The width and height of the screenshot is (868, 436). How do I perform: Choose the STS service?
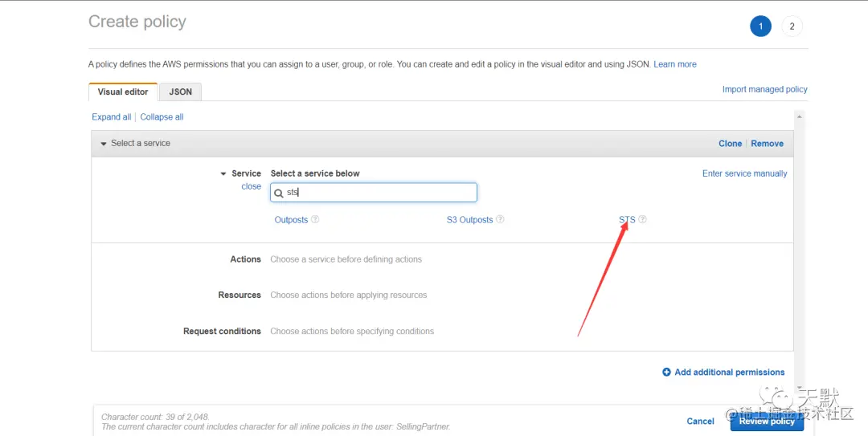(x=627, y=220)
